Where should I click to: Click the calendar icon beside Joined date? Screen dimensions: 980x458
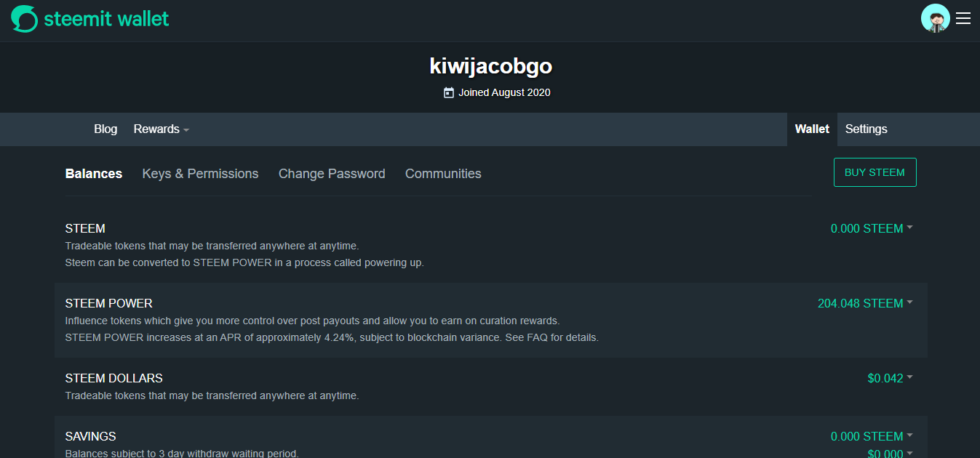[x=449, y=93]
